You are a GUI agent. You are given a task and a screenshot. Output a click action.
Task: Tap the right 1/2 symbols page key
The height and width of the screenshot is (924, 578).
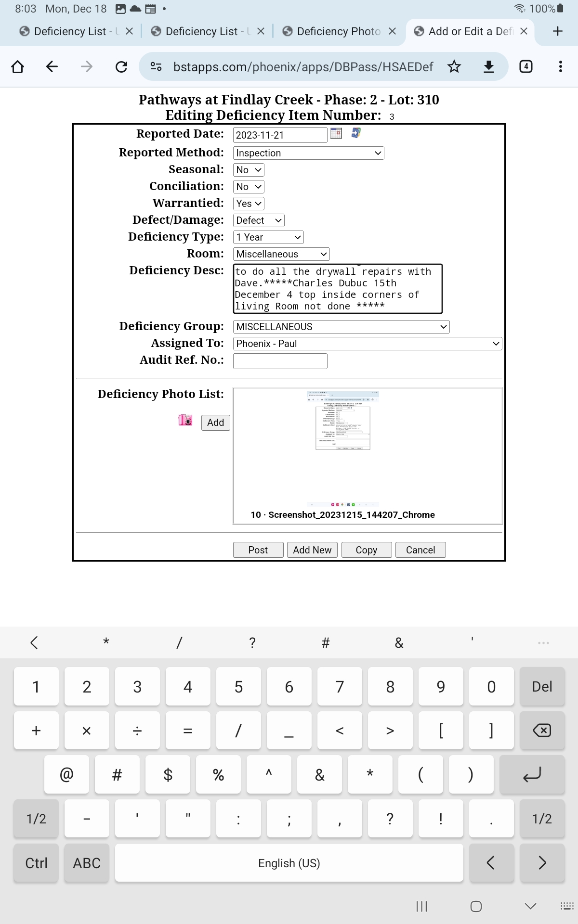542,819
